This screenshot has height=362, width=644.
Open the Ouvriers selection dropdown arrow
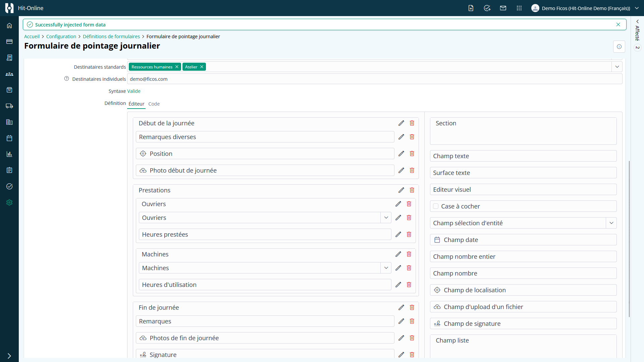pyautogui.click(x=386, y=218)
